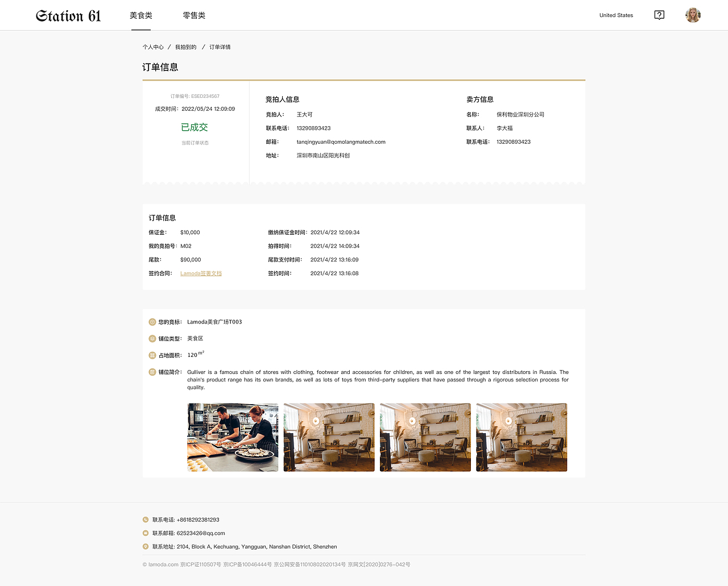
Task: Select the footer email 62523426@qq.com
Action: [201, 533]
